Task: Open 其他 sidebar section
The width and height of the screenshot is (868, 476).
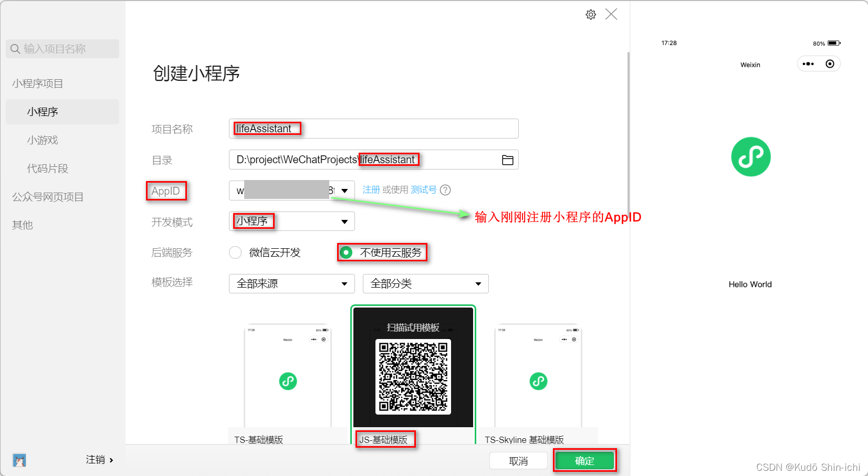Action: click(23, 225)
